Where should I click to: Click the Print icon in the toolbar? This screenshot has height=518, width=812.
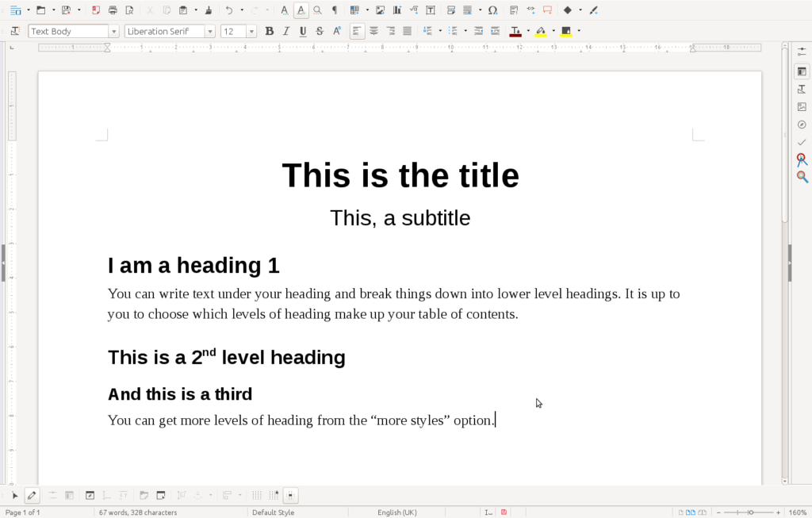pyautogui.click(x=113, y=10)
